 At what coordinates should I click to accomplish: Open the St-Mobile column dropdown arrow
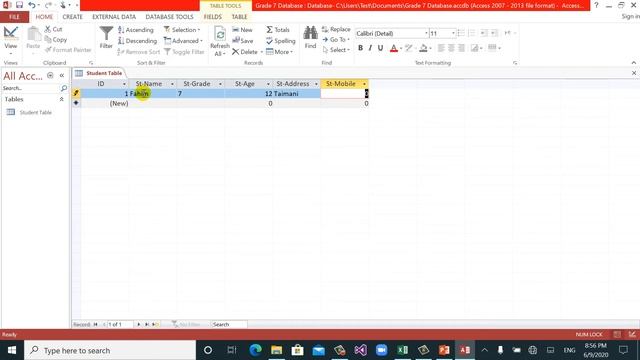[364, 84]
